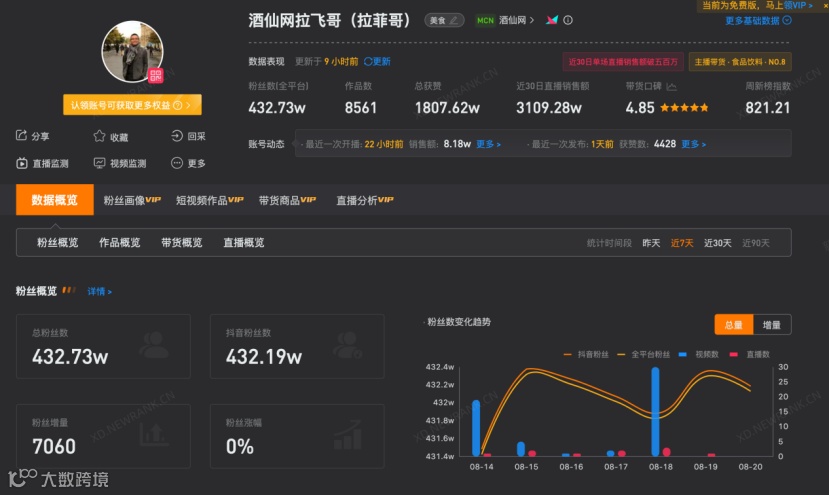Click the 粉丝涨幅 0% card
The width and height of the screenshot is (829, 495).
coord(297,436)
